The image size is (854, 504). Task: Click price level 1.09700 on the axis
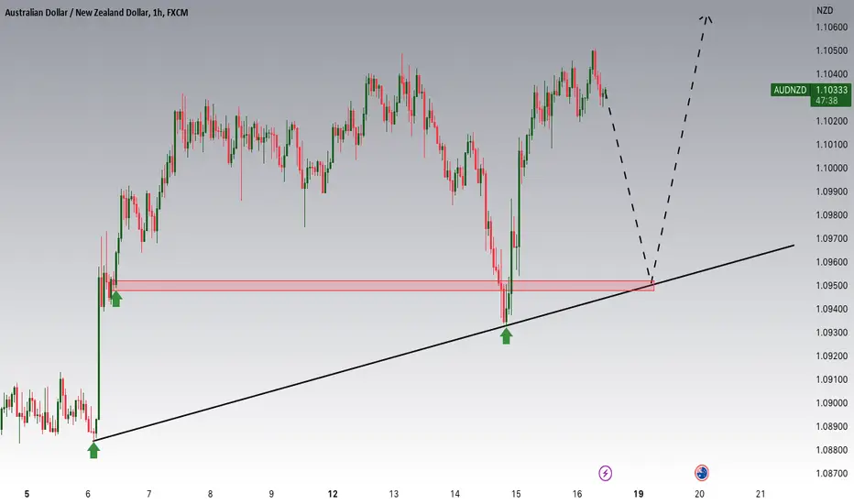click(x=831, y=238)
